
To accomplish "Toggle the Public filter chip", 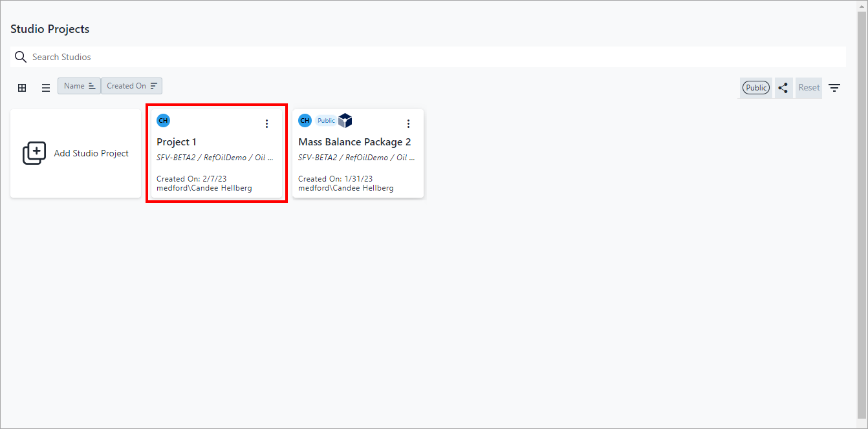I will [x=755, y=88].
